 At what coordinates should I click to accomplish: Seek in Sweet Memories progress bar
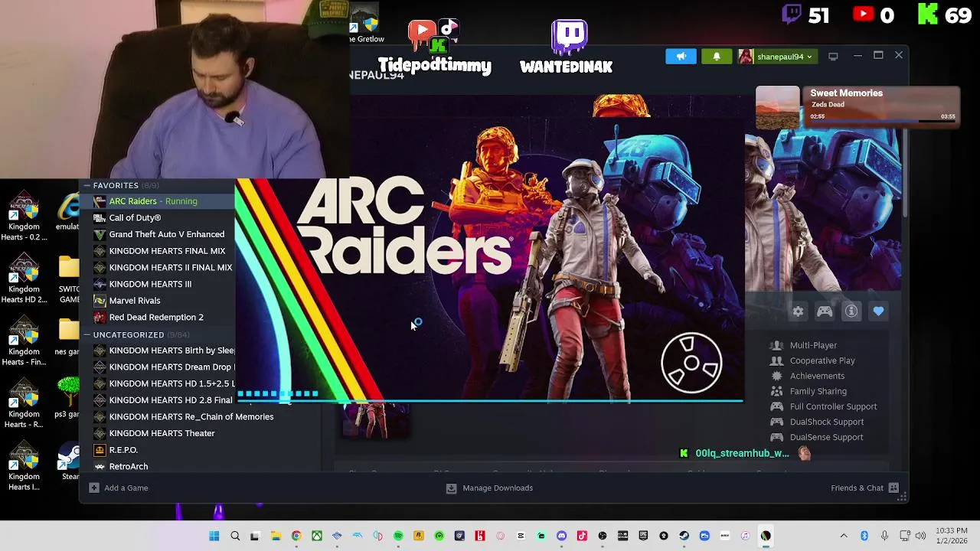(x=882, y=120)
